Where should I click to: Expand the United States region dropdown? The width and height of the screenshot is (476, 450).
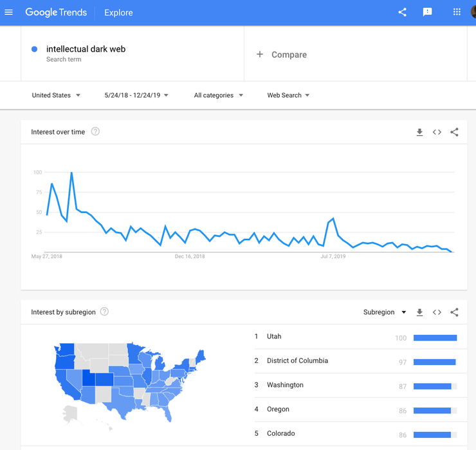[x=56, y=95]
